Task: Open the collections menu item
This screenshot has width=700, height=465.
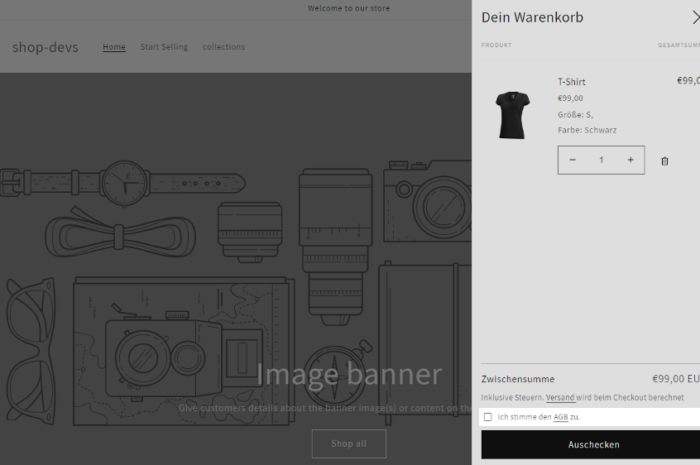Action: click(224, 47)
